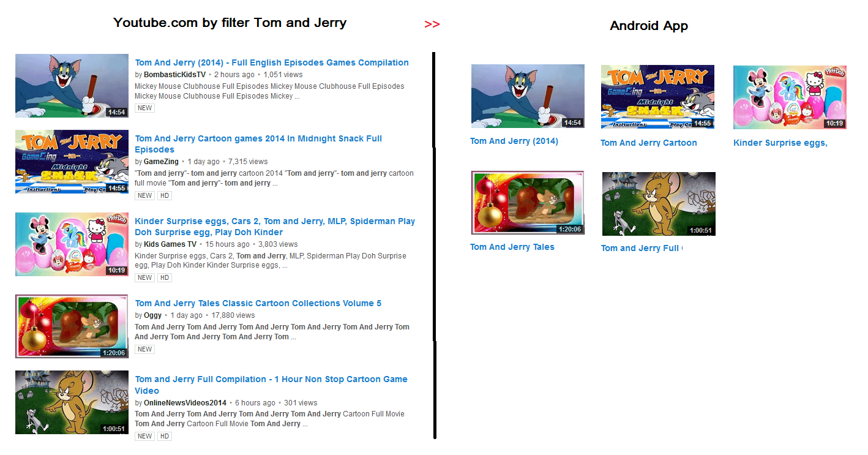Open Tom And Jerry (2014) Full English Episodes title link
The height and width of the screenshot is (455, 868).
coord(272,62)
